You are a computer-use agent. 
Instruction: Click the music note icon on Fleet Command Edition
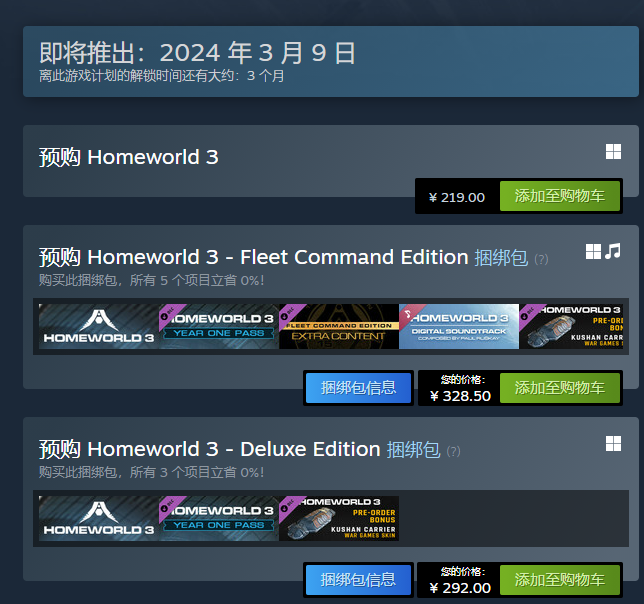[x=613, y=251]
